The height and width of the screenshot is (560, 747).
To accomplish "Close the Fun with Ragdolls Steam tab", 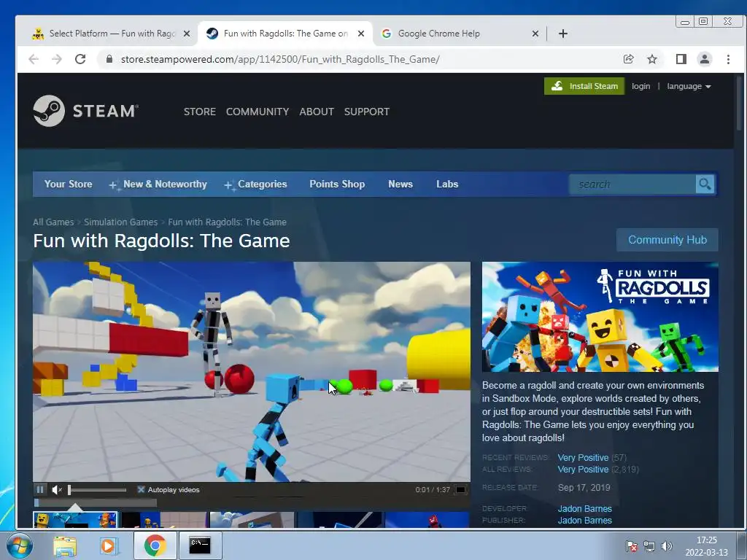I will pos(361,34).
